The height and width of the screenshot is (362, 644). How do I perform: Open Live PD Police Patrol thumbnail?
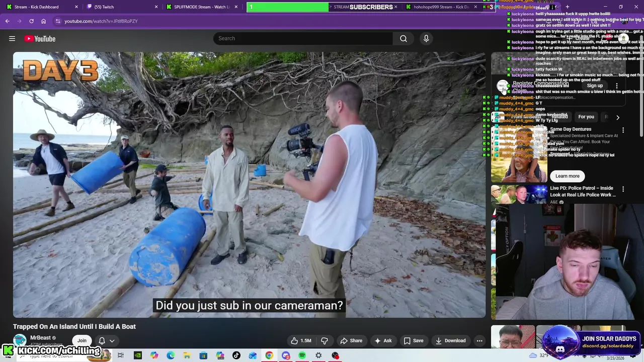point(519,195)
